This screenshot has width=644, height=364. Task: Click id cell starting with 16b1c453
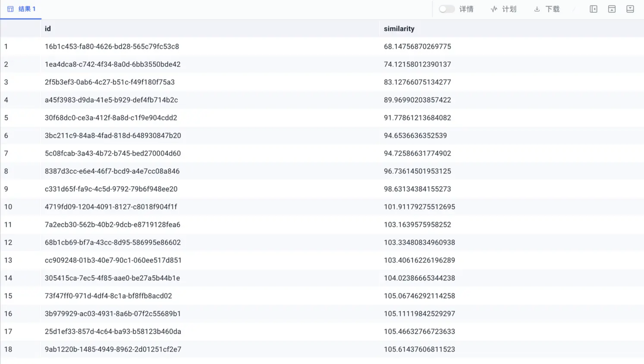tap(112, 46)
